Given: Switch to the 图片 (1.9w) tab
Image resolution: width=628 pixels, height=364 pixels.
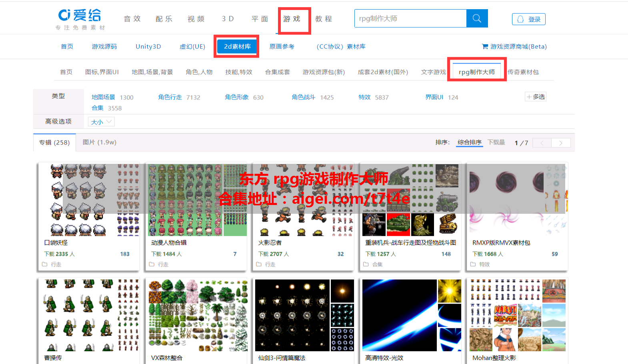Looking at the screenshot, I should point(100,142).
